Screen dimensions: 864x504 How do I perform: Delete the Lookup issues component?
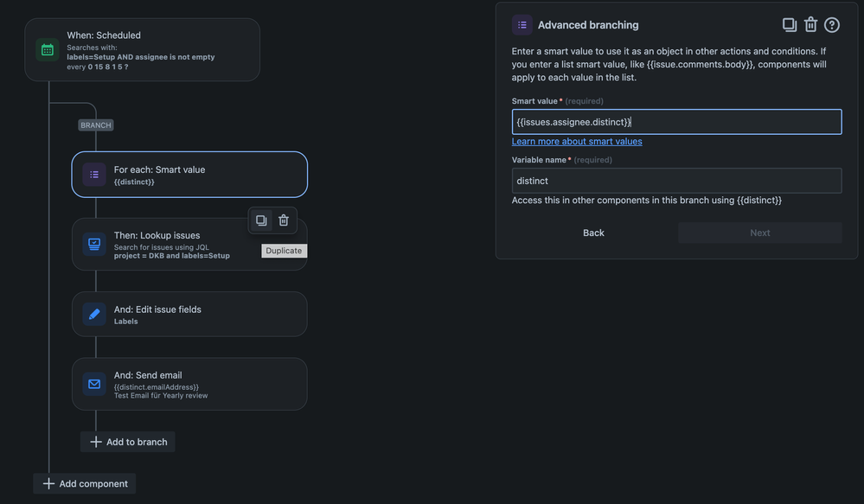tap(284, 220)
